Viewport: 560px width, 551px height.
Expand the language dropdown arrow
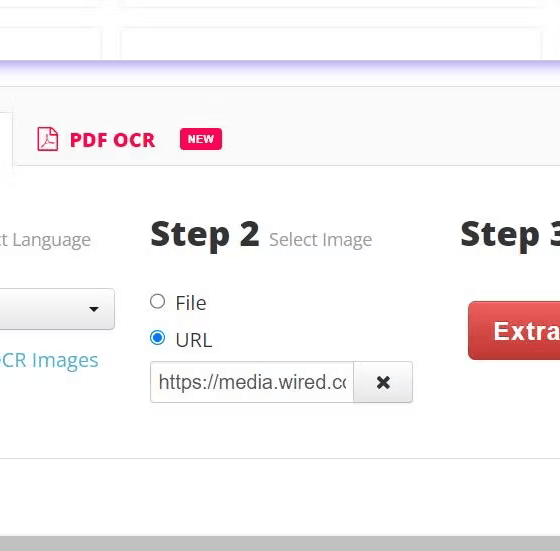click(94, 309)
